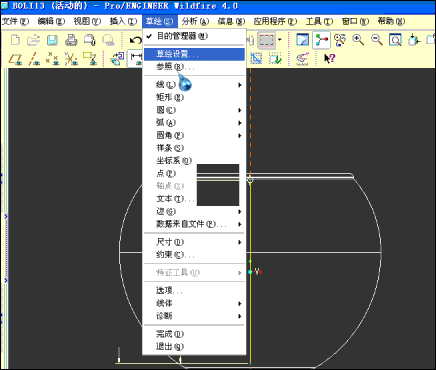Open the 窗口 menu
The image size is (436, 370).
[355, 22]
